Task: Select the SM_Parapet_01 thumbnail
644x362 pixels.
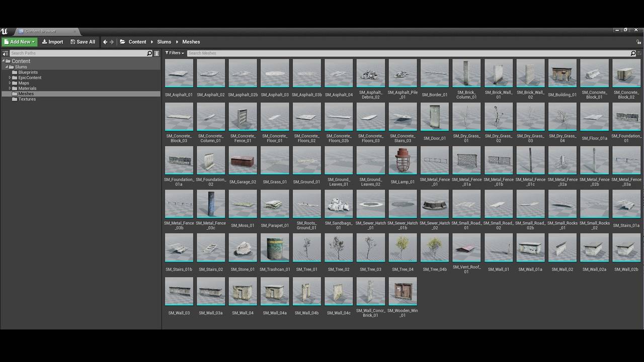Action: pyautogui.click(x=275, y=205)
